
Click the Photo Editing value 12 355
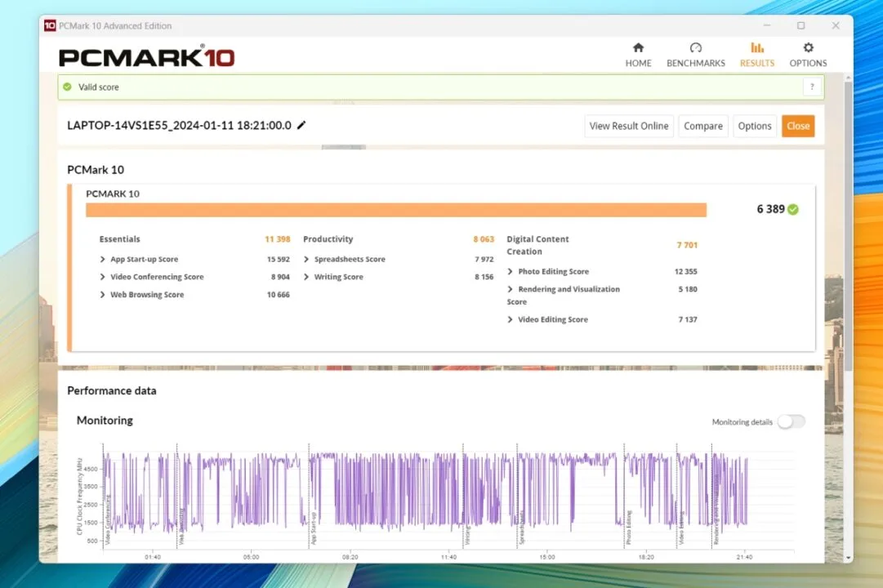[x=686, y=271]
